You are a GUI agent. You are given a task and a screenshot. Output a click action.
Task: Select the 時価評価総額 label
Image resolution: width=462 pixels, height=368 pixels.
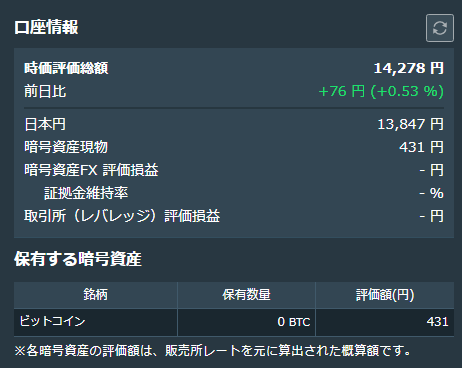pyautogui.click(x=66, y=68)
